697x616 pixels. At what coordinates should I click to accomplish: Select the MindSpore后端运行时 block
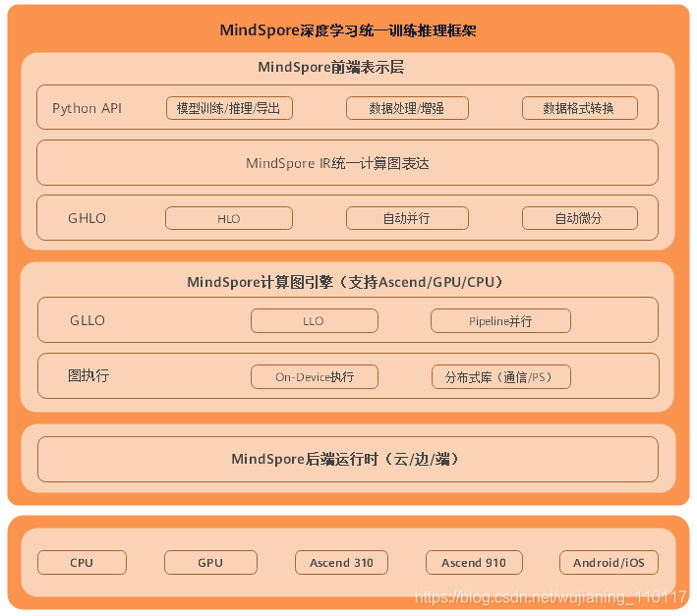coord(348,459)
